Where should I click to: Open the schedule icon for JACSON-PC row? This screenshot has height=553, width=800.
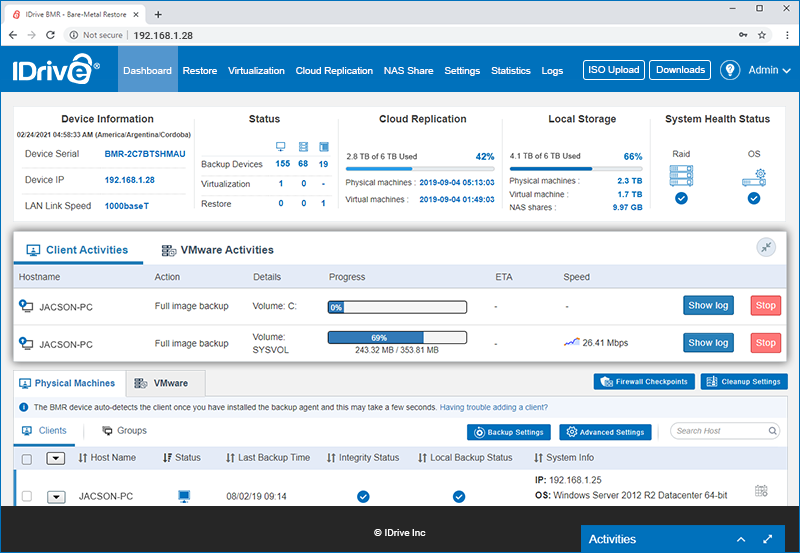click(761, 491)
